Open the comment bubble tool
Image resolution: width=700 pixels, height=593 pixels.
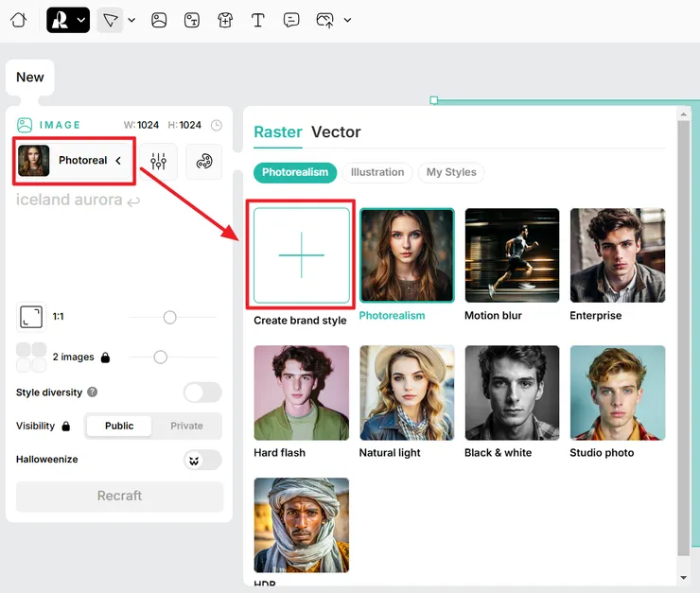[291, 20]
